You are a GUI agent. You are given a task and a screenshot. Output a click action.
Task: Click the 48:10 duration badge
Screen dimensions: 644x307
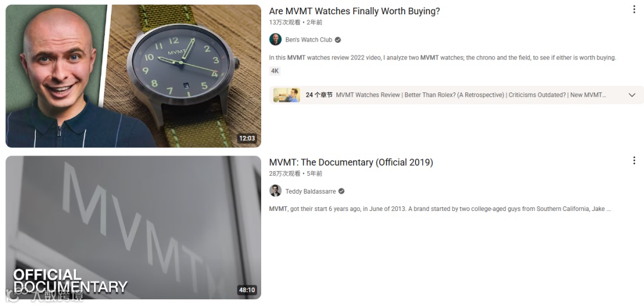point(247,290)
